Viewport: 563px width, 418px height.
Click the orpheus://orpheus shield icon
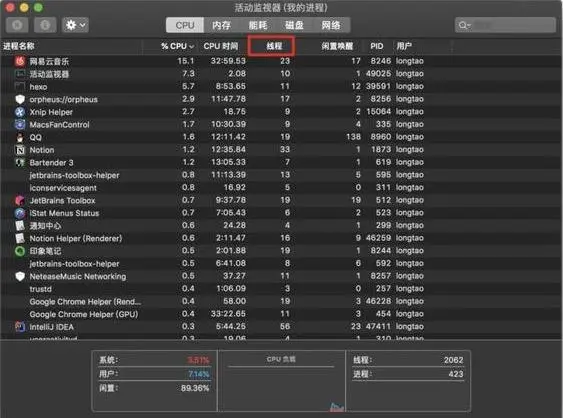(20, 99)
